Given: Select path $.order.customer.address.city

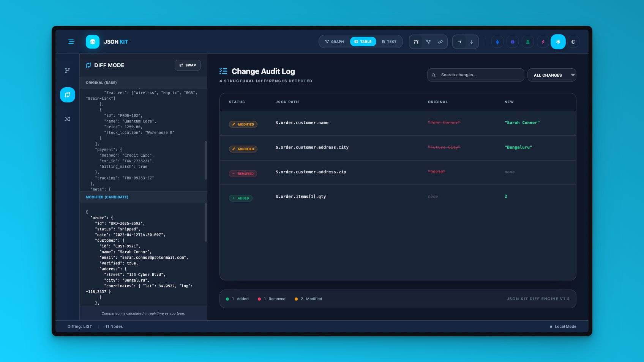Looking at the screenshot, I should (x=312, y=148).
